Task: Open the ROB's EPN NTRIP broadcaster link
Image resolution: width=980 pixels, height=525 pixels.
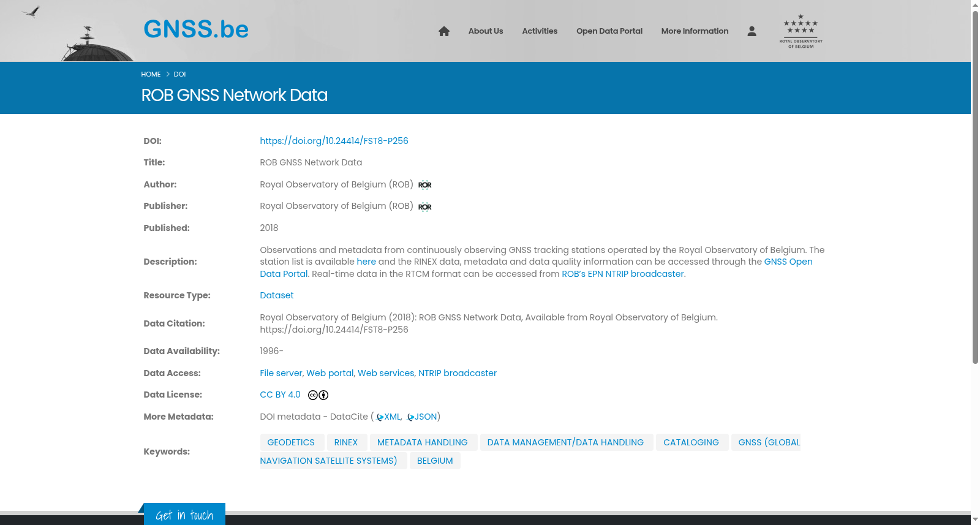Action: point(623,274)
